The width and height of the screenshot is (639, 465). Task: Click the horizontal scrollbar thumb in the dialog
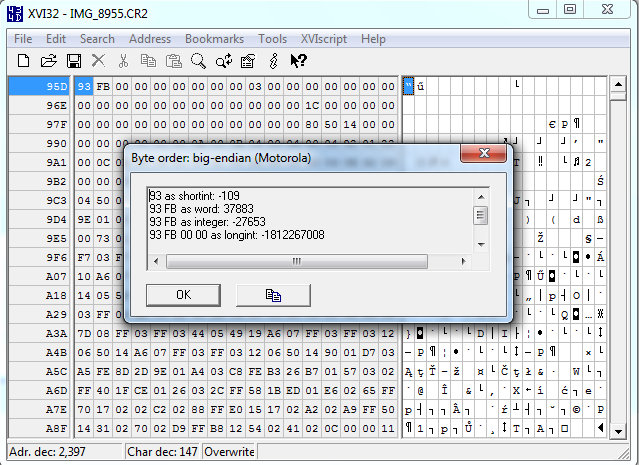click(297, 262)
